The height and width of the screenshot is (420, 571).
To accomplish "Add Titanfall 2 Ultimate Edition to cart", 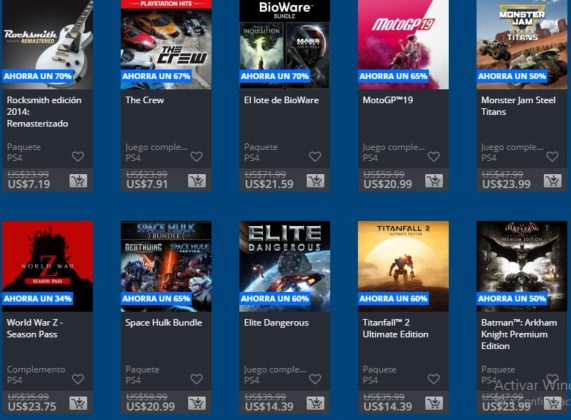I will [434, 403].
